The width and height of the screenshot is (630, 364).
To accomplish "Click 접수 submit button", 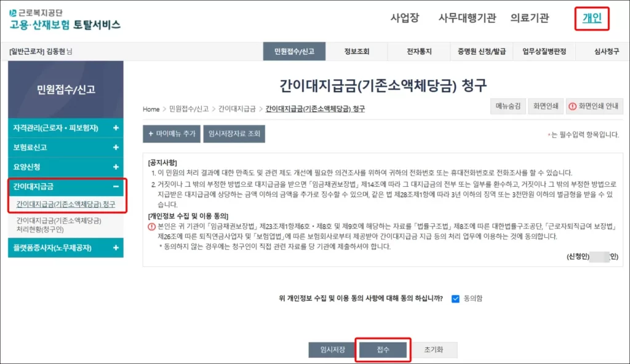I will (x=383, y=350).
